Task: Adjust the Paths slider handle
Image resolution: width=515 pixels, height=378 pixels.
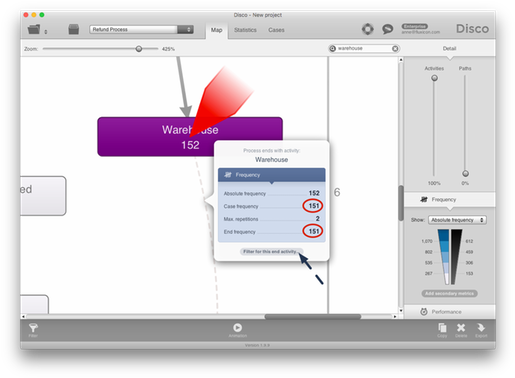Action: point(465,173)
